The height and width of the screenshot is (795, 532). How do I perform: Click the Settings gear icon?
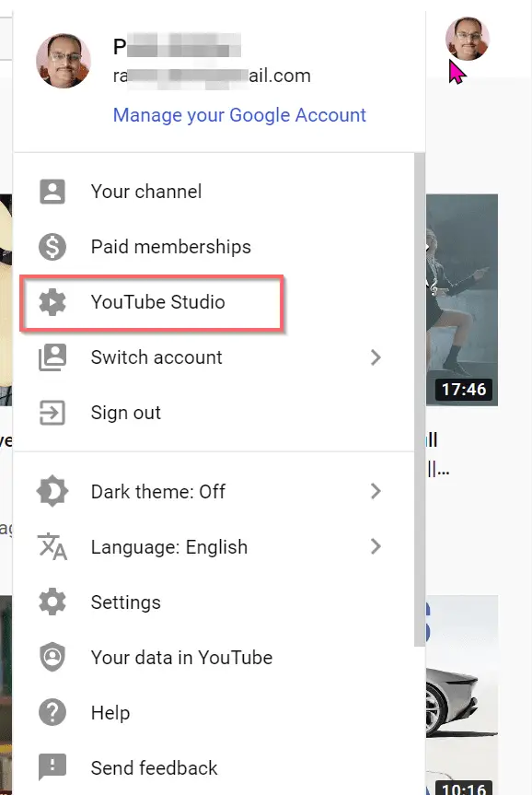click(x=52, y=602)
